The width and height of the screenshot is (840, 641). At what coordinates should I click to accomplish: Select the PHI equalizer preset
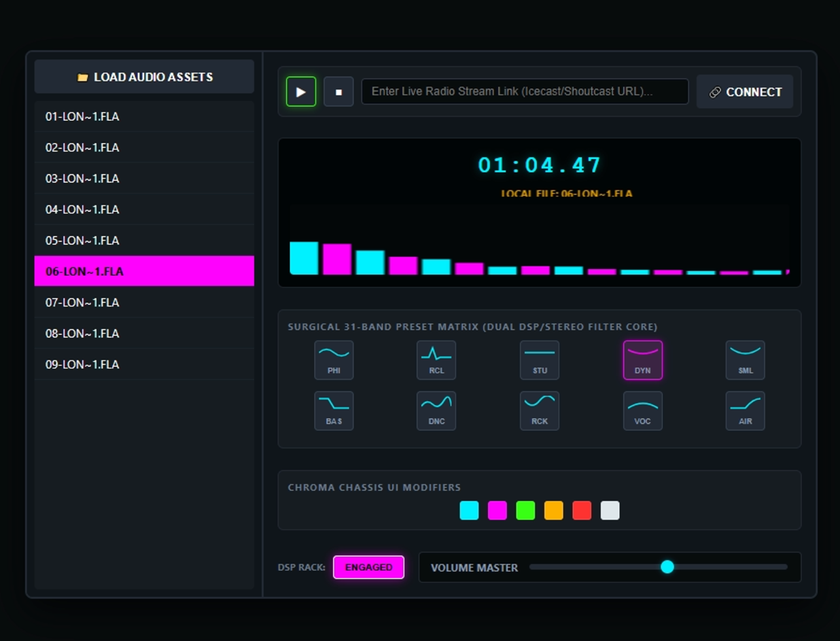pyautogui.click(x=334, y=360)
